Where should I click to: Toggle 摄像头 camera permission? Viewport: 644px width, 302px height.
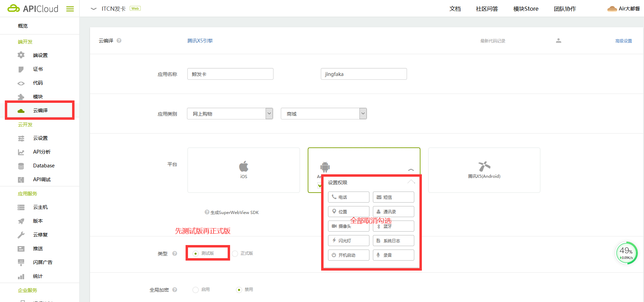click(x=349, y=226)
